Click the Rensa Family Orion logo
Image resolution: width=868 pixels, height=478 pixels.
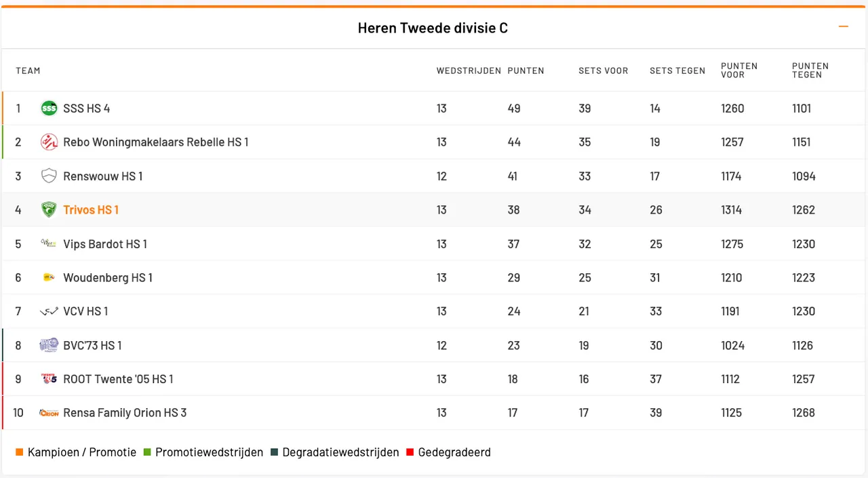click(49, 413)
